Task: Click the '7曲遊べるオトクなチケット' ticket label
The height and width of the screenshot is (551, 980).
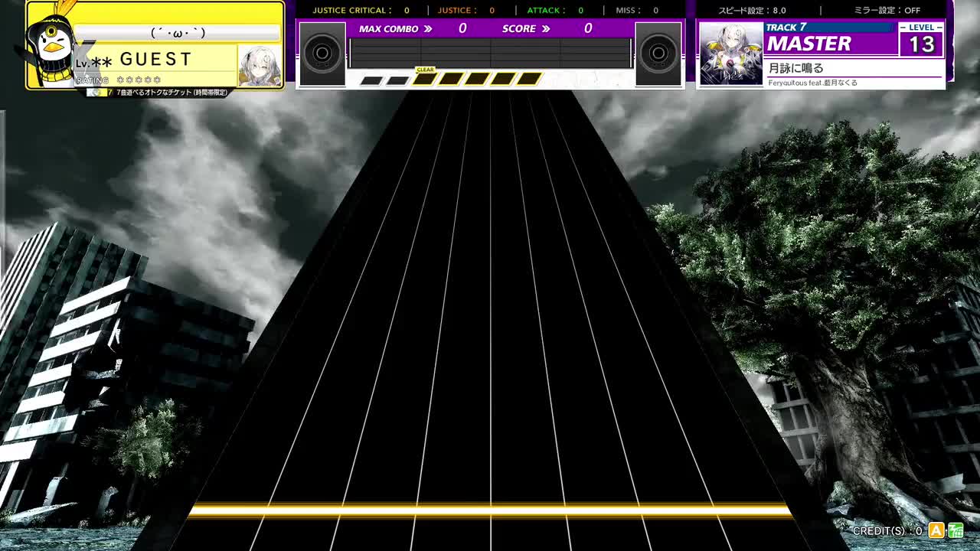Action: [171, 93]
